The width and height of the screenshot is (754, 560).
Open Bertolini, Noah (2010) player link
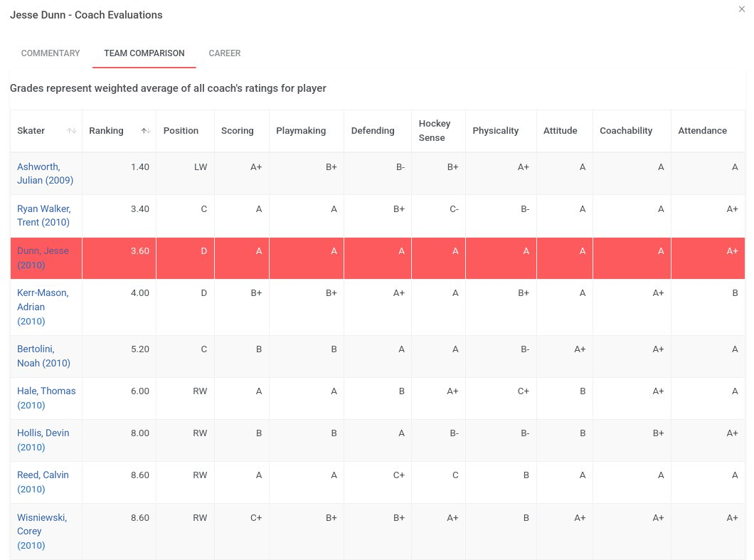pyautogui.click(x=44, y=356)
